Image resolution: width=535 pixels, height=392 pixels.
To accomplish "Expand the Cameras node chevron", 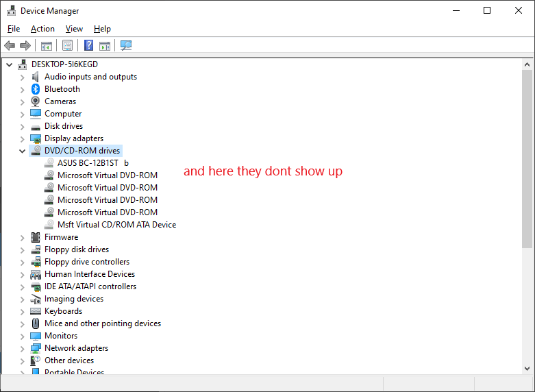I will (x=22, y=101).
